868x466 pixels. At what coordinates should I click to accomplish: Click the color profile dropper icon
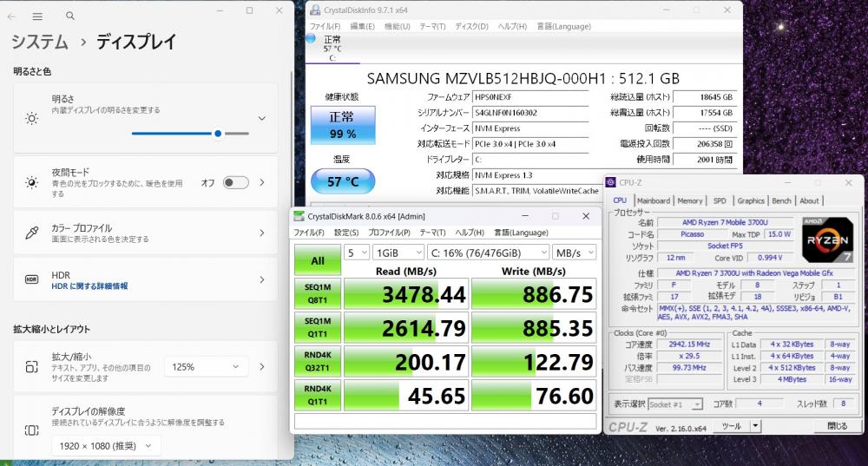tap(31, 233)
